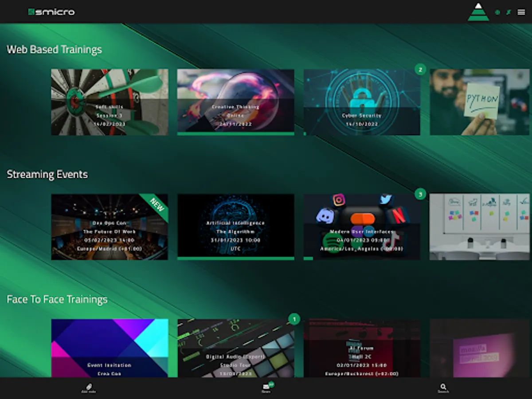Click the smicro logo in header
This screenshot has height=399, width=532.
51,12
